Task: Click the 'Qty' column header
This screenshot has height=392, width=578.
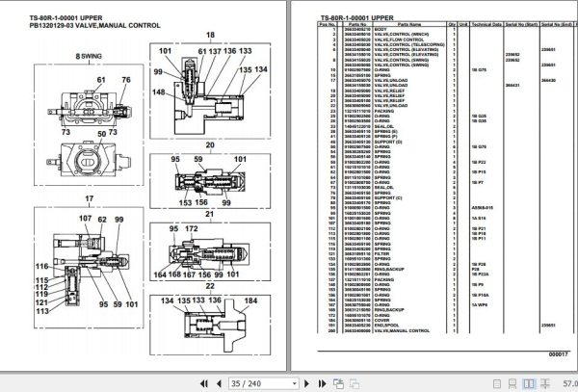Action: [x=453, y=24]
